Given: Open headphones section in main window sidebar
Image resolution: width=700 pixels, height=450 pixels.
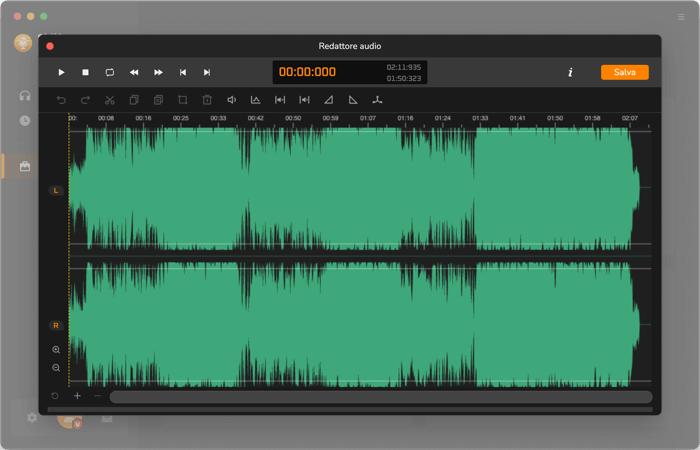Looking at the screenshot, I should [25, 96].
